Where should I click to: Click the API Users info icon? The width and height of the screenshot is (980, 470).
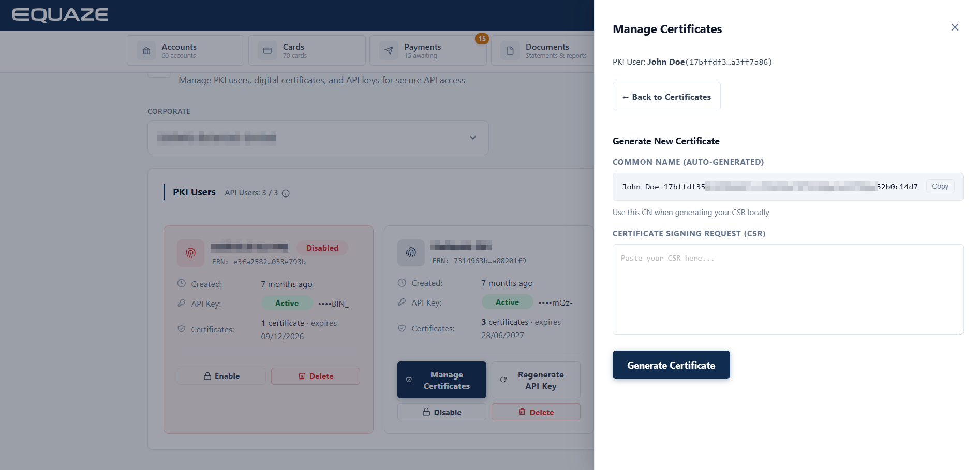[286, 193]
